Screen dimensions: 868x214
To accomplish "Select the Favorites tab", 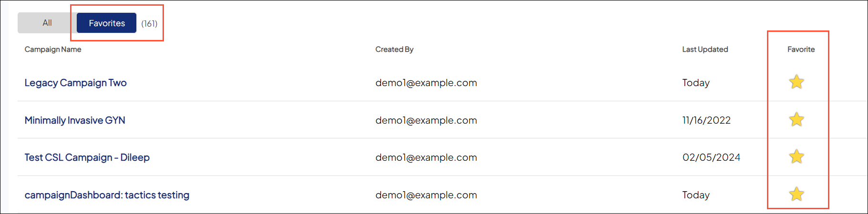I will coord(107,23).
